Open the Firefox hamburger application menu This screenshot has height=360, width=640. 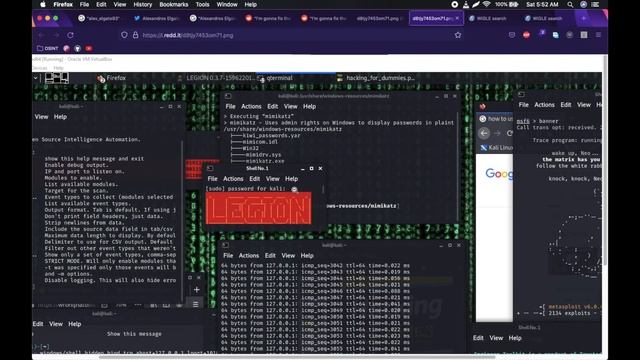[598, 35]
